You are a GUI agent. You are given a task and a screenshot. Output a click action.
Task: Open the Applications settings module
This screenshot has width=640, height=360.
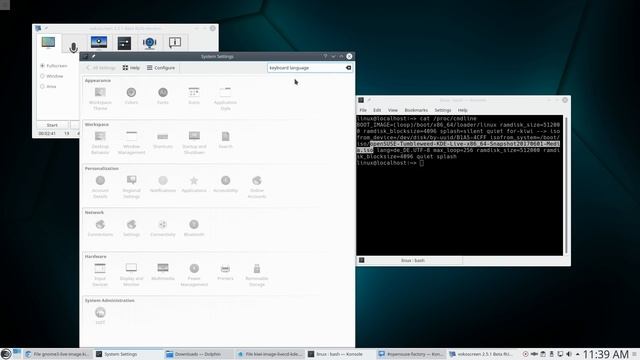click(194, 184)
